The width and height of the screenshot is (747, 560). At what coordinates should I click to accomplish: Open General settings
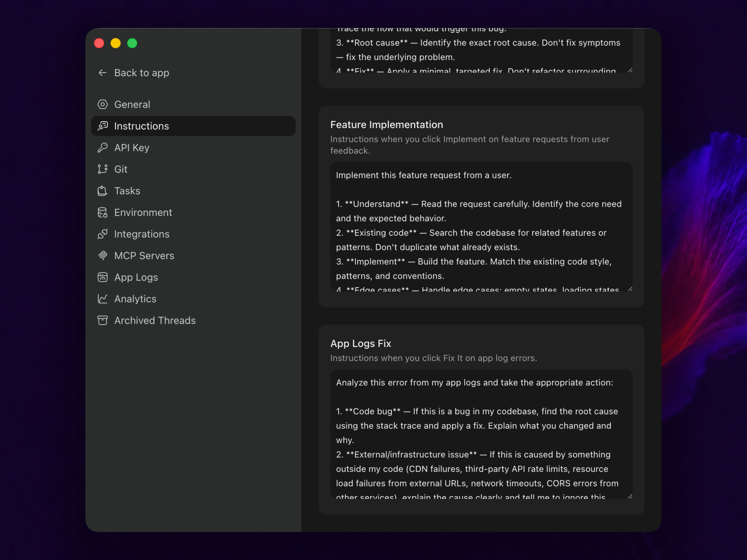click(x=193, y=104)
